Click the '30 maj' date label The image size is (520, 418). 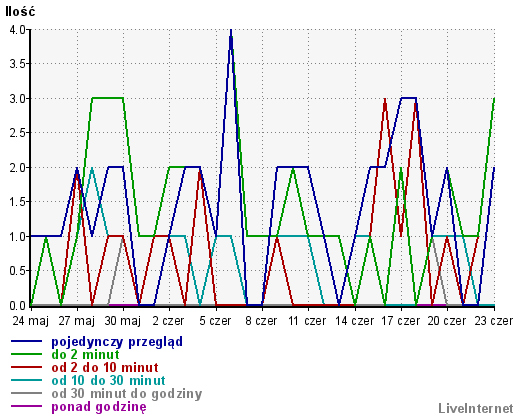click(123, 321)
